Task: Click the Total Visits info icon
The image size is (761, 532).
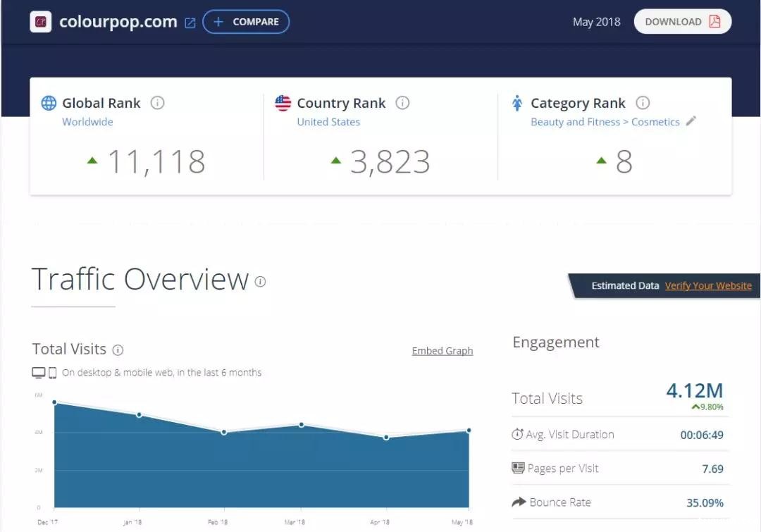Action: click(x=118, y=349)
